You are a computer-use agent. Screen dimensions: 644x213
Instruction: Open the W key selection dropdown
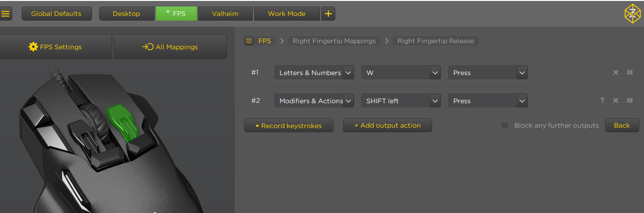point(435,73)
